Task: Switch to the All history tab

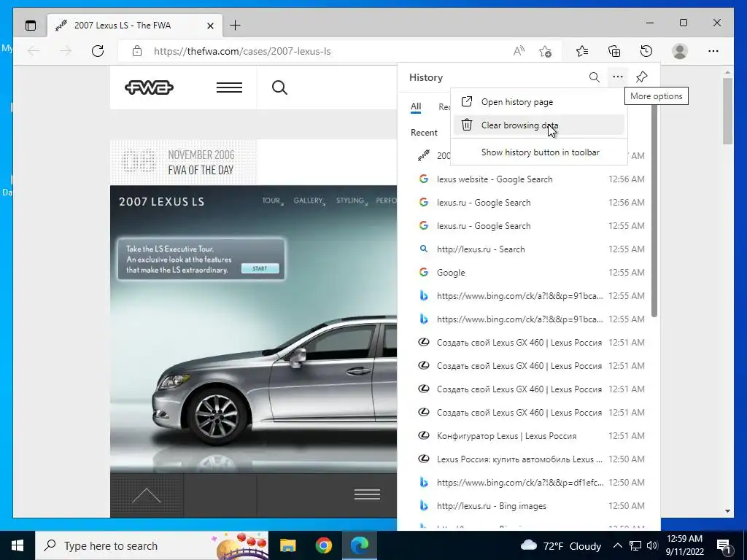Action: point(416,106)
